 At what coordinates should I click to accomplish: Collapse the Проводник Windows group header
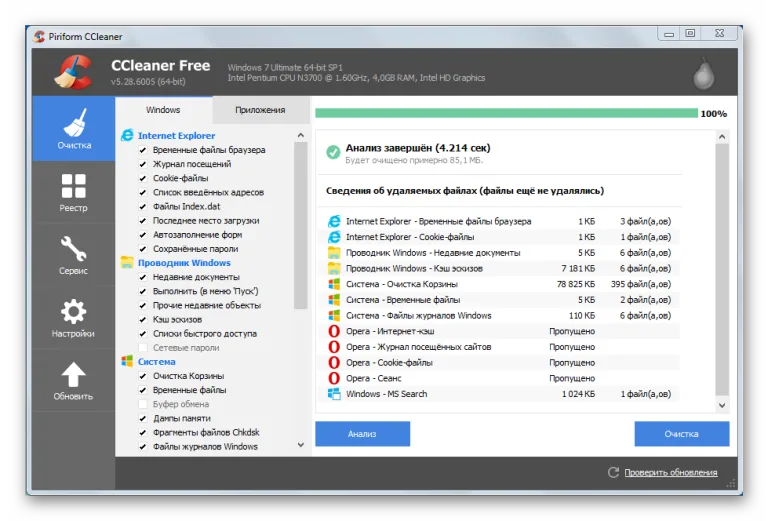tap(184, 263)
